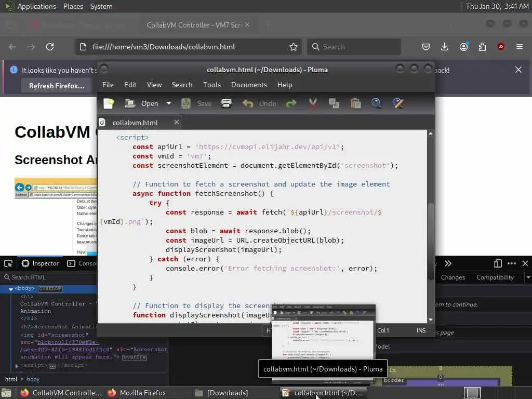The height and width of the screenshot is (399, 532).
Task: Save the document in Pluma
Action: tap(196, 103)
